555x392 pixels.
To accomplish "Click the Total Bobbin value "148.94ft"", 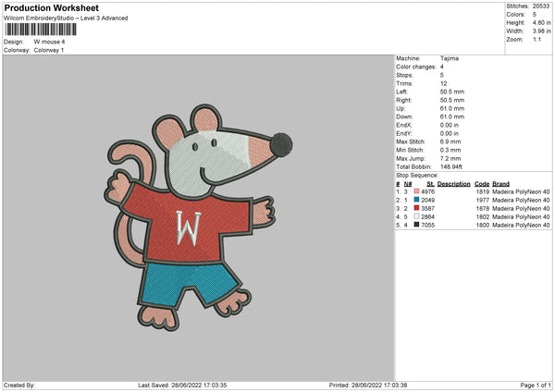I will (451, 167).
